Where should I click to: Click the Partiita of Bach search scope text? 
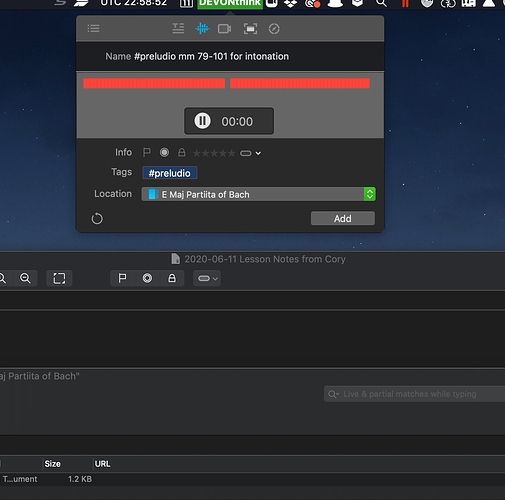click(40, 376)
